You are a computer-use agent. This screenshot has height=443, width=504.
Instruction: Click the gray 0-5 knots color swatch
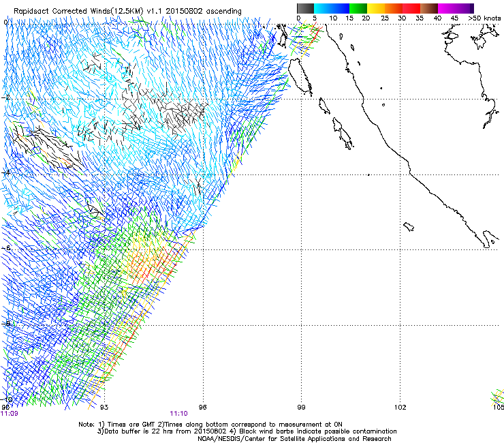tap(305, 8)
